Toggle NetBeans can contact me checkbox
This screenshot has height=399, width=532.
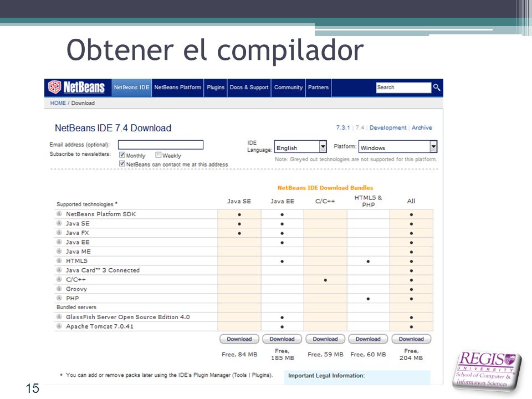pos(122,163)
